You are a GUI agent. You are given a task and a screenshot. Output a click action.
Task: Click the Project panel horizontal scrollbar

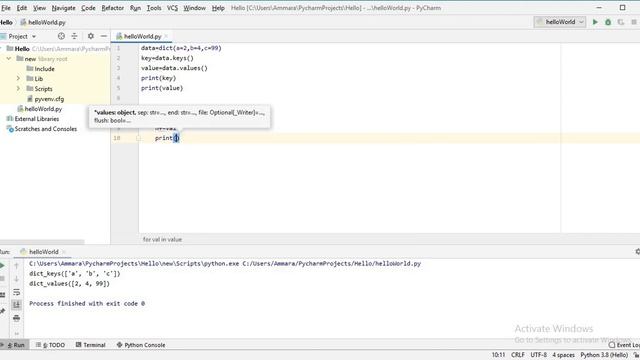coord(42,242)
